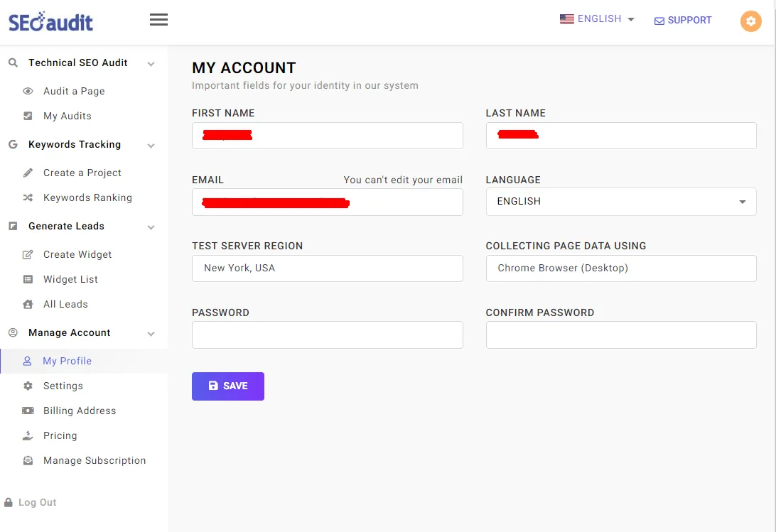Click the Last Name input field
776x532 pixels.
pyautogui.click(x=621, y=136)
